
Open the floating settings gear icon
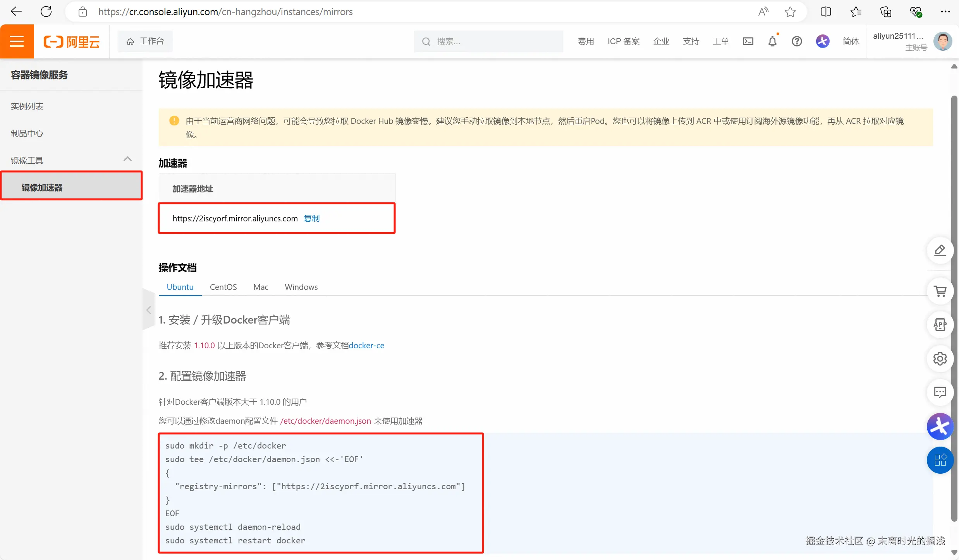click(x=940, y=359)
